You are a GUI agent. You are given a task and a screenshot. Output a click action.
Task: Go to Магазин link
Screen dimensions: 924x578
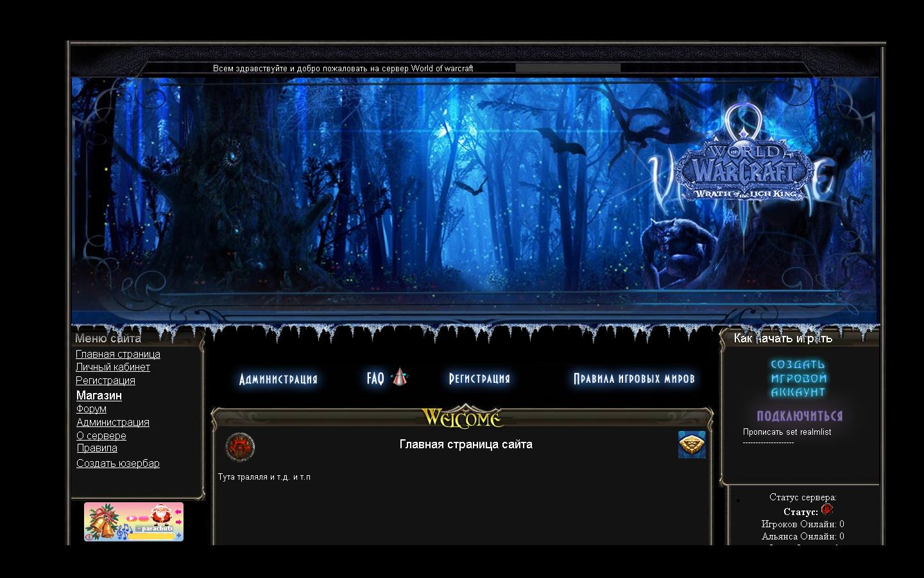tap(99, 396)
